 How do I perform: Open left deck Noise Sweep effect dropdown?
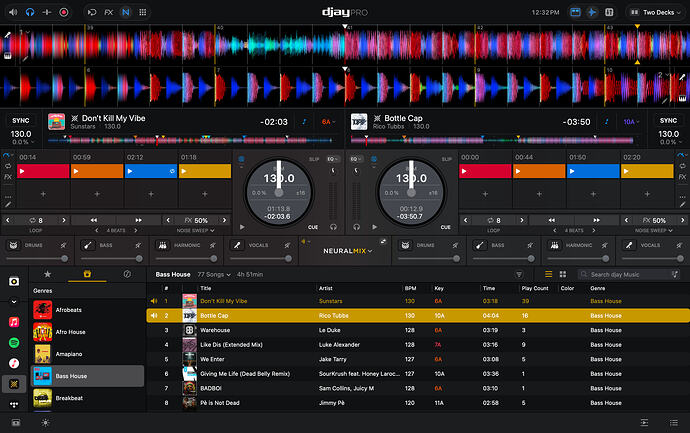click(195, 230)
